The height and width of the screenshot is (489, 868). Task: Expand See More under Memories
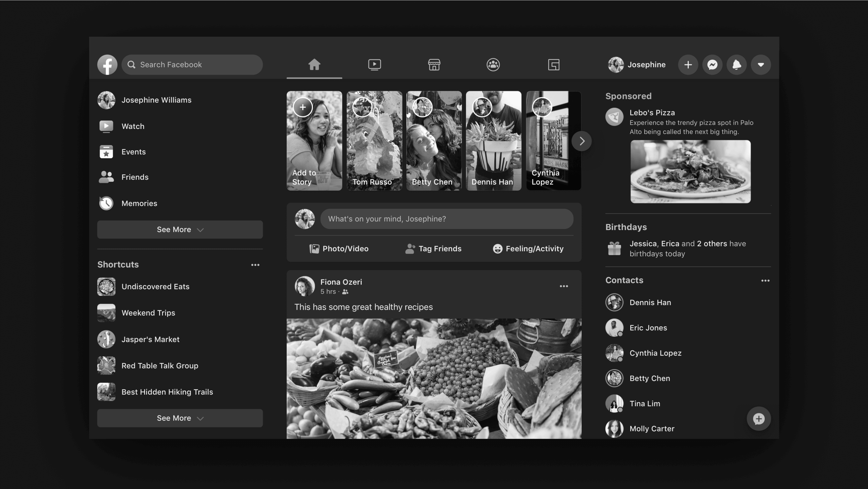coord(180,229)
